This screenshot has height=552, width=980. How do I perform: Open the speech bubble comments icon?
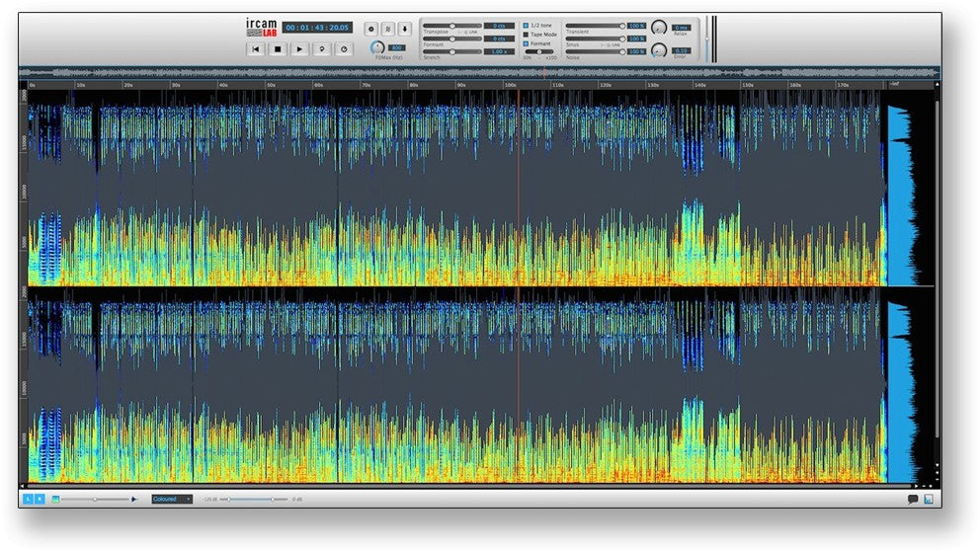tap(912, 499)
